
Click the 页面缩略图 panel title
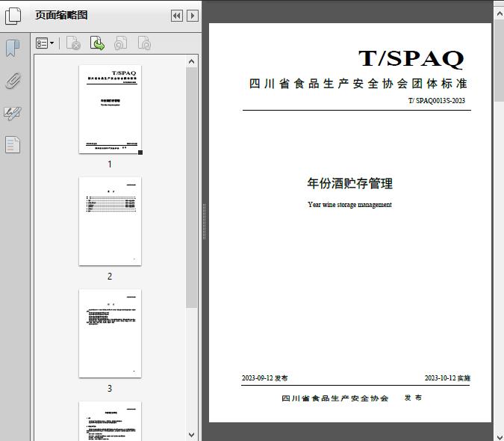[x=61, y=15]
